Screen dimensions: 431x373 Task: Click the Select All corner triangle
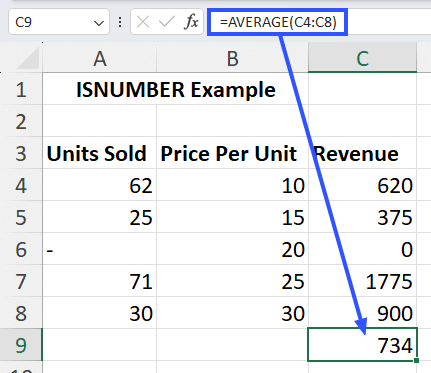(27, 59)
